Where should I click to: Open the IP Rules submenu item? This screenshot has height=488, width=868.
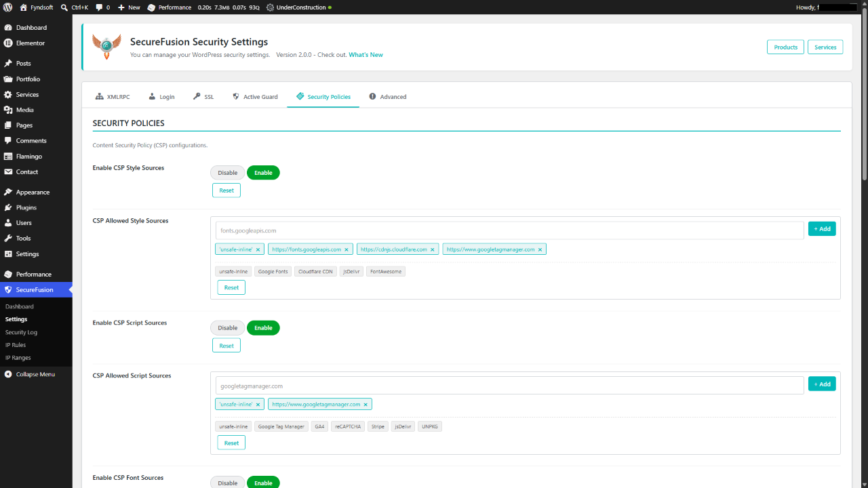point(16,345)
